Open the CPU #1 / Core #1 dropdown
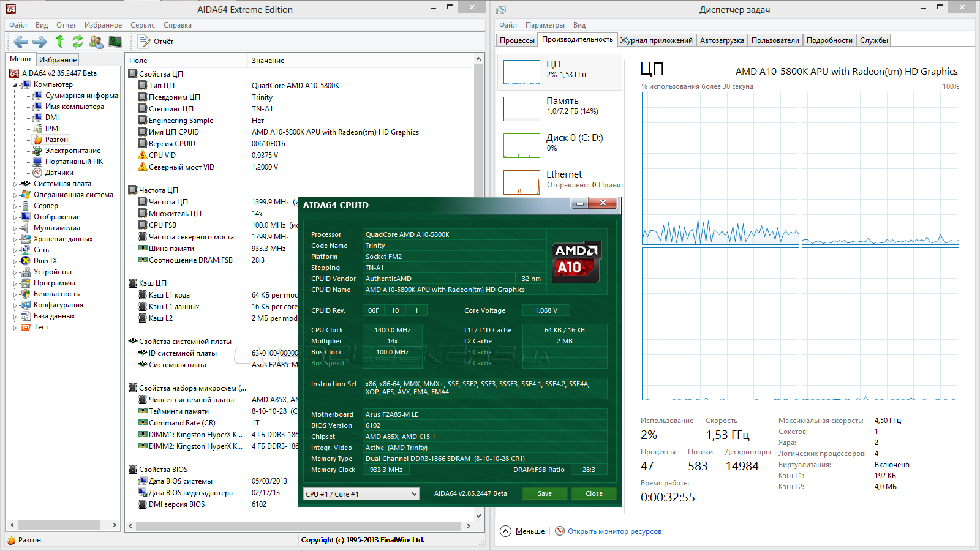This screenshot has width=980, height=551. 361,494
